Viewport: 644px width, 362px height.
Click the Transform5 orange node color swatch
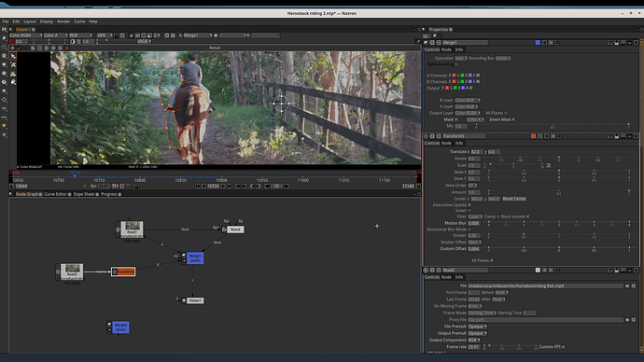pyautogui.click(x=534, y=136)
